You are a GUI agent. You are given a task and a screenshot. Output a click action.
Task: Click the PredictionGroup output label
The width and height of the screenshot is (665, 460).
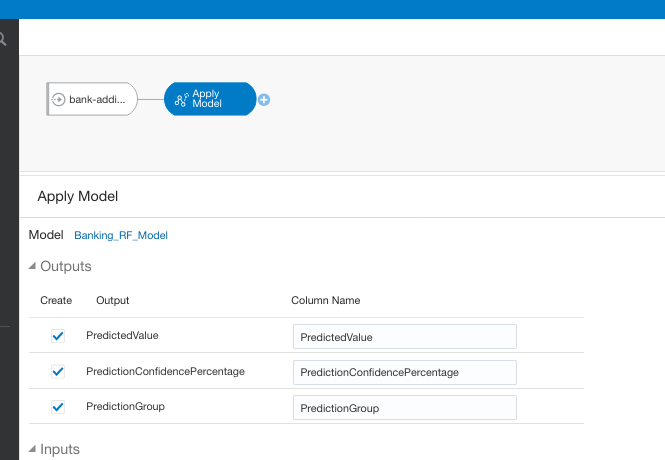click(125, 407)
